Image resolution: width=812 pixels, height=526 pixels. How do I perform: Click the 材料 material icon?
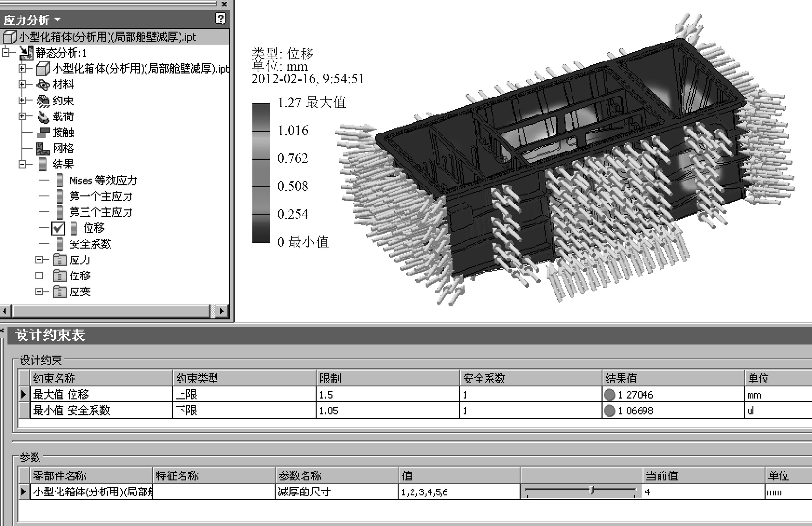pos(43,85)
